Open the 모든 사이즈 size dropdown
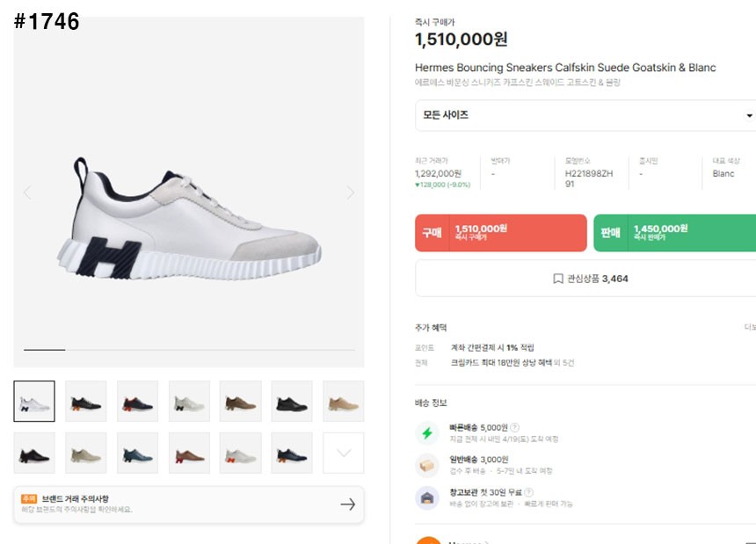 pyautogui.click(x=585, y=115)
